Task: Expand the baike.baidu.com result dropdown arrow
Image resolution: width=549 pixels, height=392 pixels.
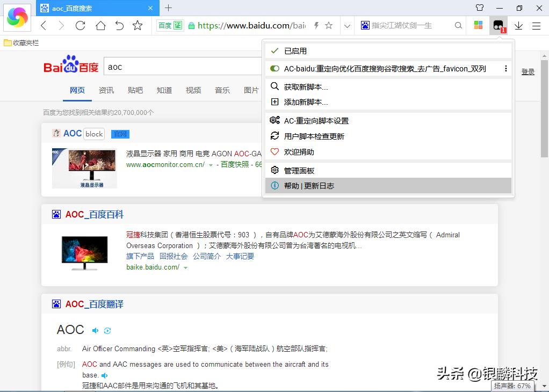Action: tap(186, 267)
